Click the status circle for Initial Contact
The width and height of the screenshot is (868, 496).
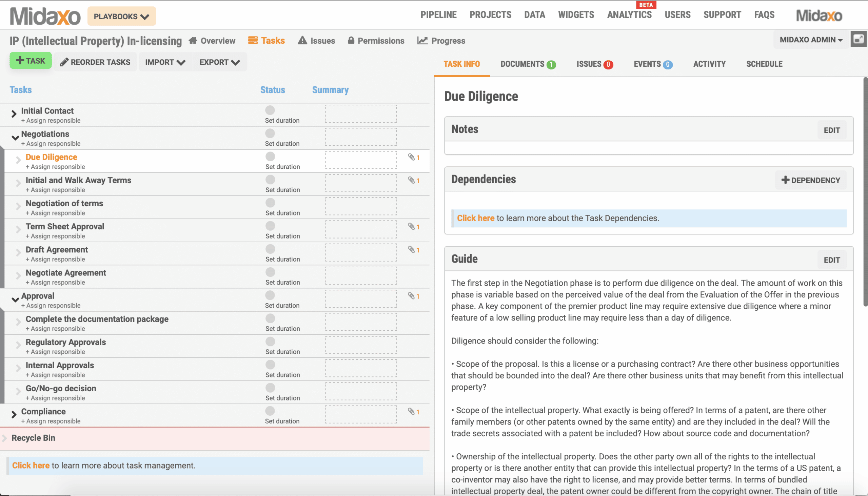point(270,110)
